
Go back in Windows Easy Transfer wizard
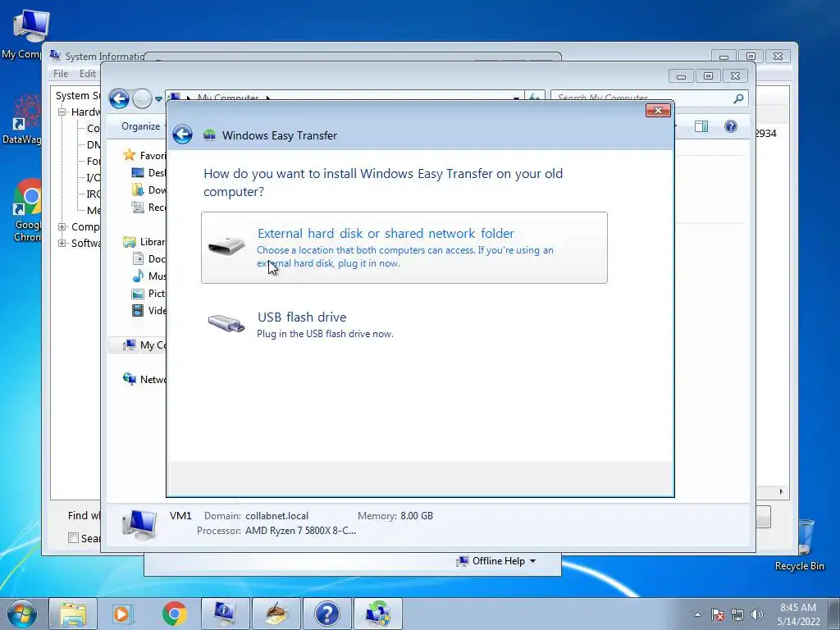[182, 135]
